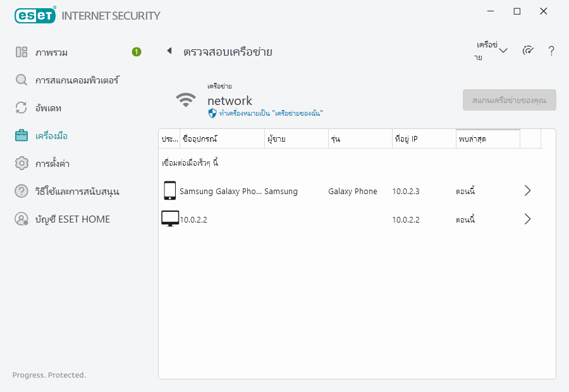Screen dimensions: 569x392
Task: Sort by ที่อยู่ IP column header
Action: (x=423, y=138)
